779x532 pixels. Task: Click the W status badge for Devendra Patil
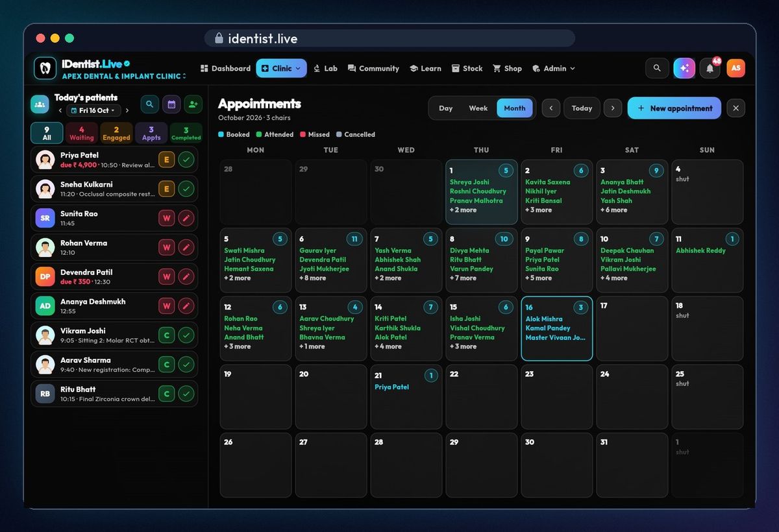pos(166,276)
